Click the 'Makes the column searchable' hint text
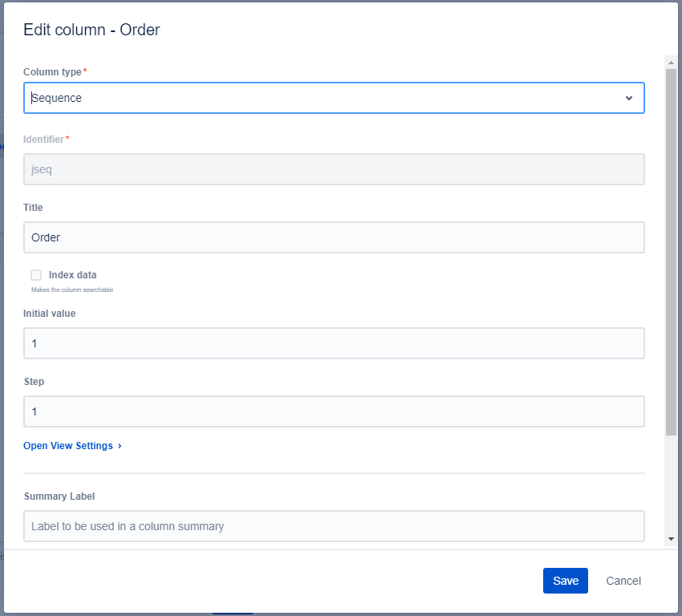The image size is (682, 616). [72, 290]
